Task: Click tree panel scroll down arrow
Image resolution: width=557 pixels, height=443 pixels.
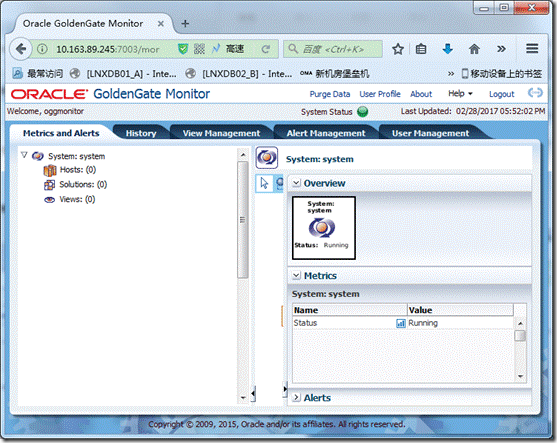Action: point(243,398)
